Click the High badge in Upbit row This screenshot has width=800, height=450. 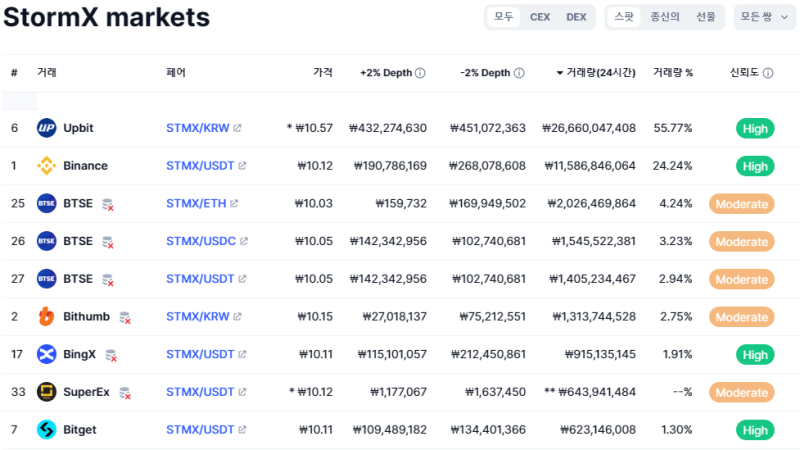[x=755, y=129]
